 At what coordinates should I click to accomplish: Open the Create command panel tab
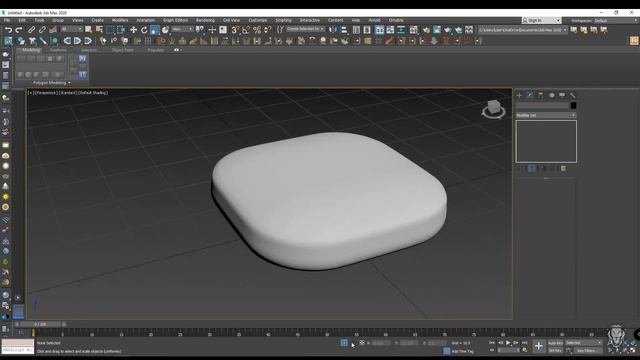(519, 95)
